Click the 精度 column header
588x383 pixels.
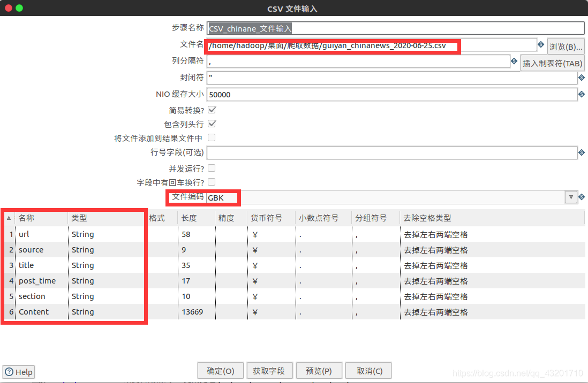click(x=231, y=218)
